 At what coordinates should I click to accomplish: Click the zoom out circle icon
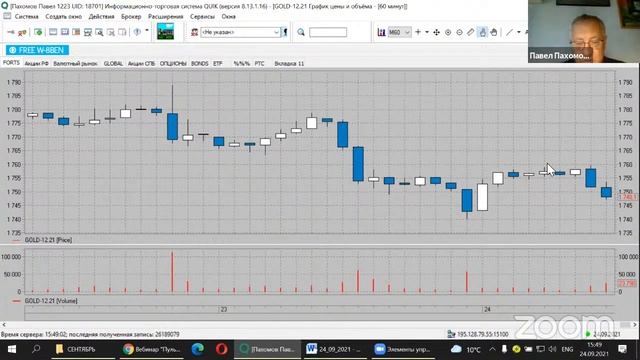tap(459, 32)
